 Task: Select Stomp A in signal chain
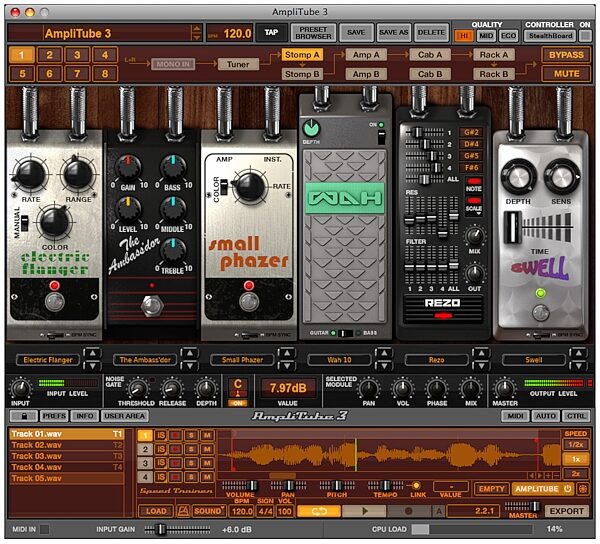[x=302, y=55]
